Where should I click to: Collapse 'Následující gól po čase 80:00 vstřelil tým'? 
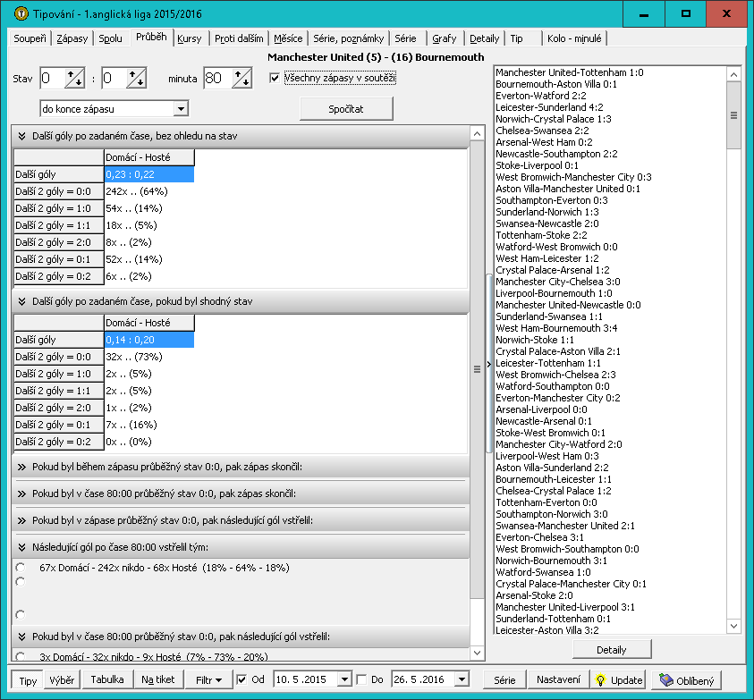[x=21, y=547]
